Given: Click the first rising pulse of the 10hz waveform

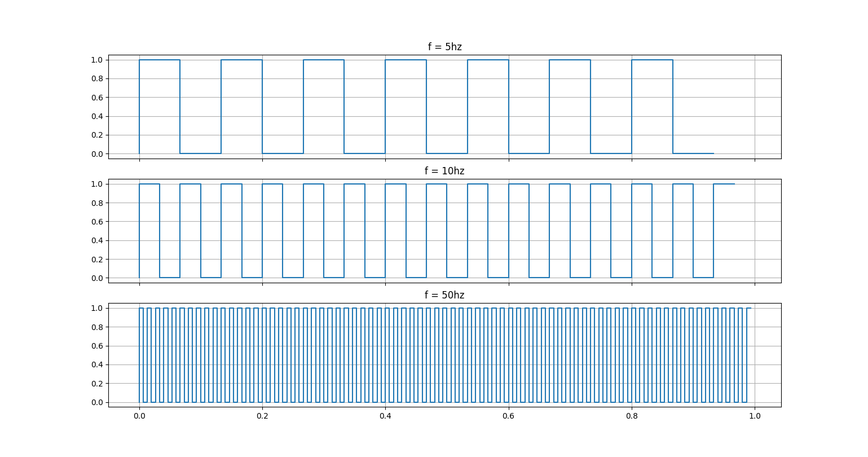Looking at the screenshot, I should (150, 184).
